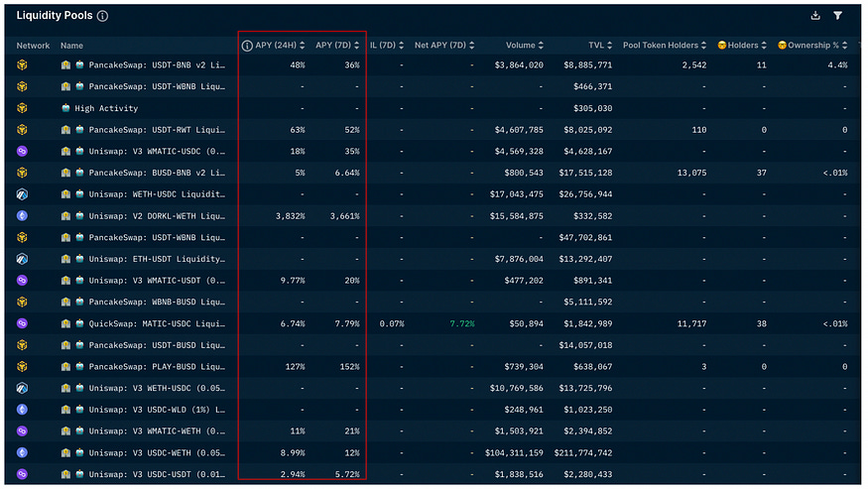Open Uniswap: V2 DORKL-WETH pool link
The width and height of the screenshot is (868, 489).
[157, 216]
